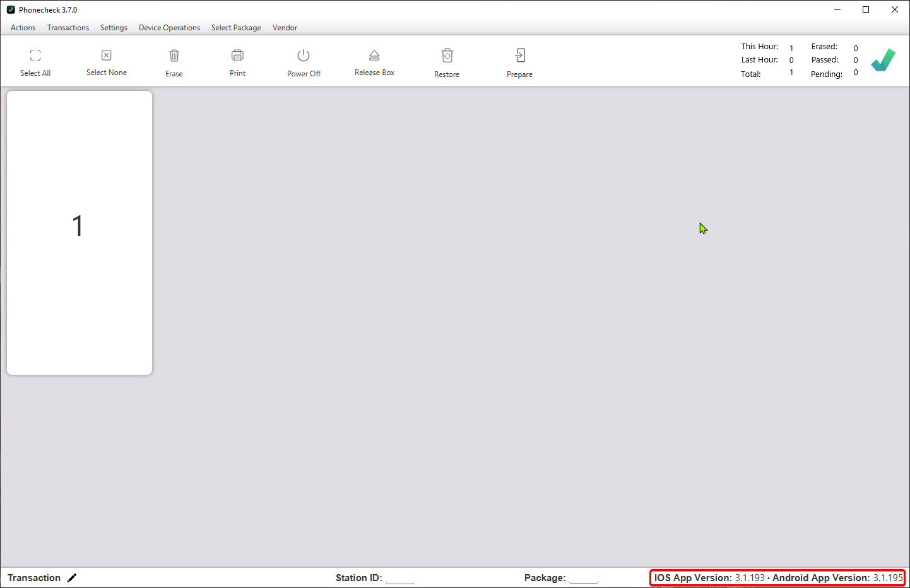Click the Phonecheck checkmark logo
The image size is (910, 588).
[883, 60]
